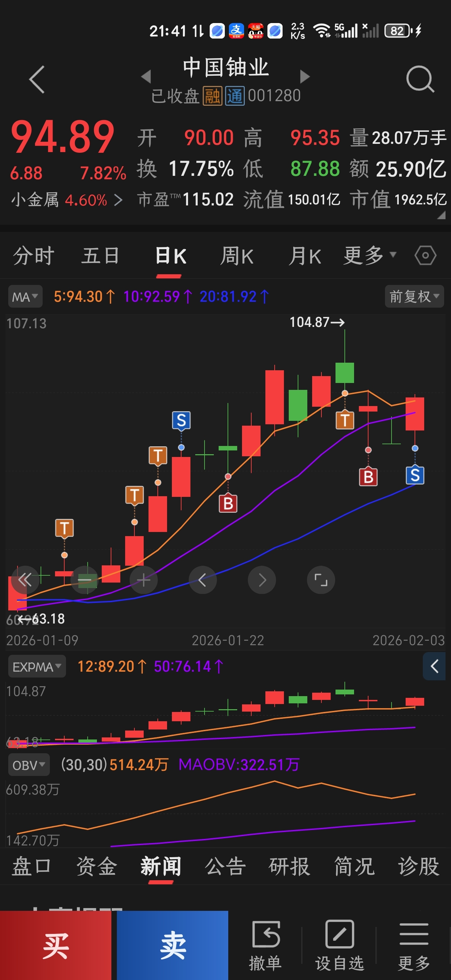
Task: Open the EXPMA indicator dropdown
Action: [37, 667]
